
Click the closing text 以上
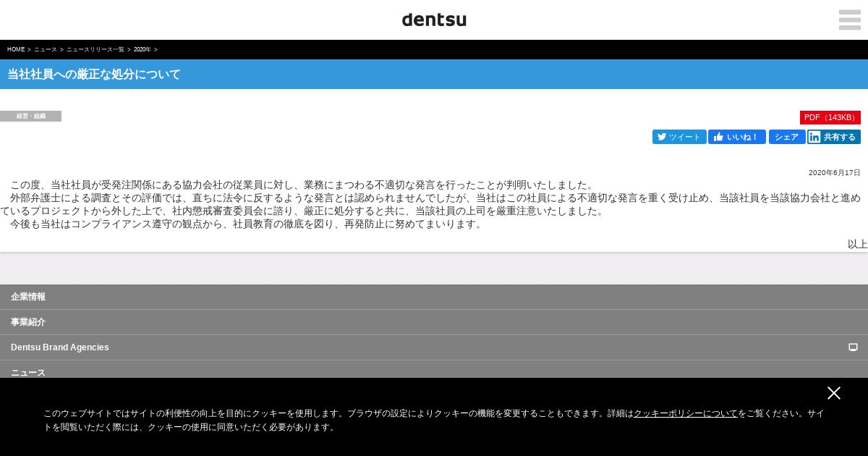click(858, 244)
